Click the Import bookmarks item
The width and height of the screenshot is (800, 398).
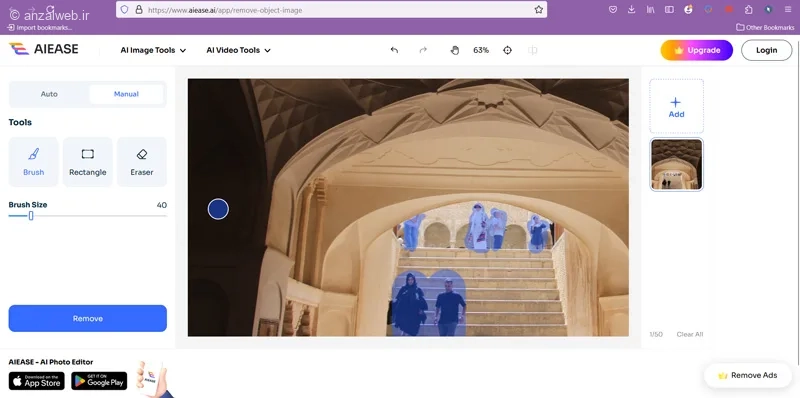click(x=39, y=28)
